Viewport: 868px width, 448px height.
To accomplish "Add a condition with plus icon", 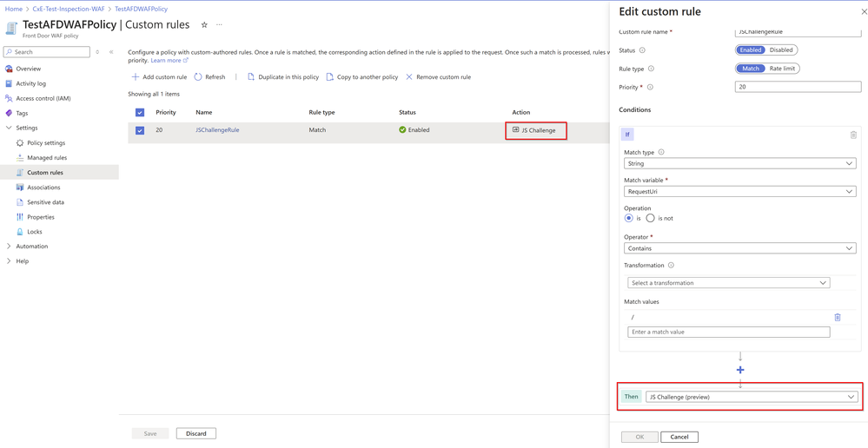I will [740, 370].
